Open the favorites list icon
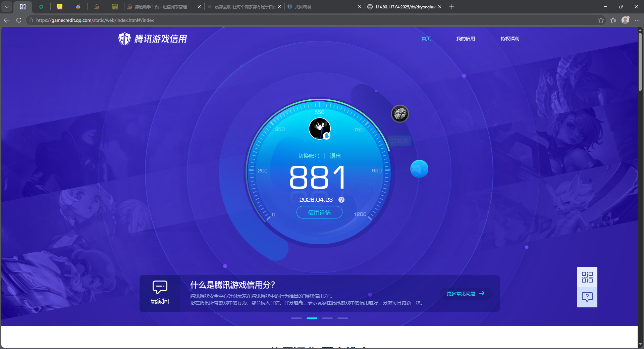Image resolution: width=644 pixels, height=349 pixels. tap(613, 20)
